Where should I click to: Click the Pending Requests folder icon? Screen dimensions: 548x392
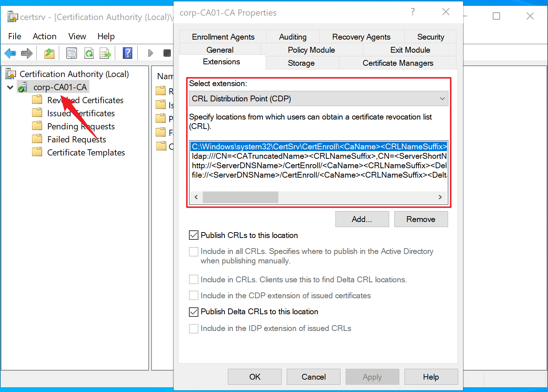(x=37, y=126)
